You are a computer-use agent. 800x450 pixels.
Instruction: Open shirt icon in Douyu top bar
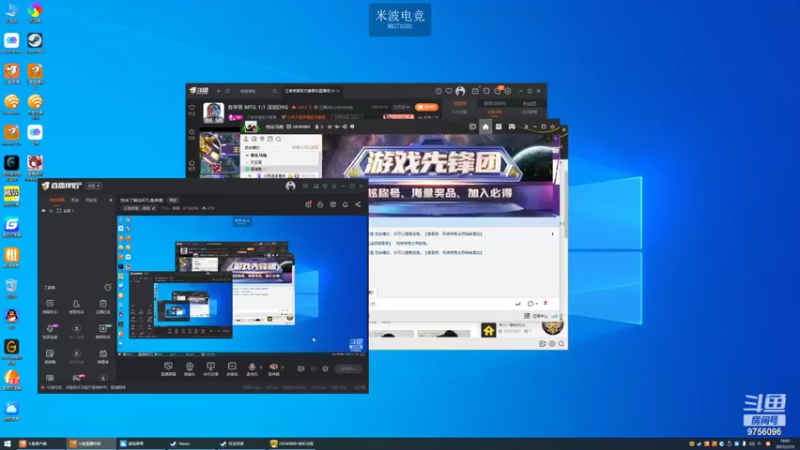(486, 91)
